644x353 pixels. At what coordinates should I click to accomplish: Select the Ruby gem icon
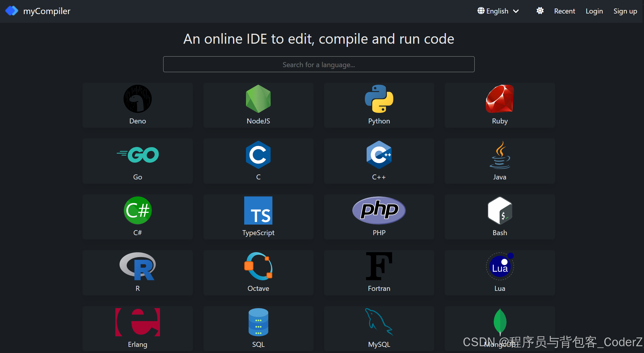[500, 99]
